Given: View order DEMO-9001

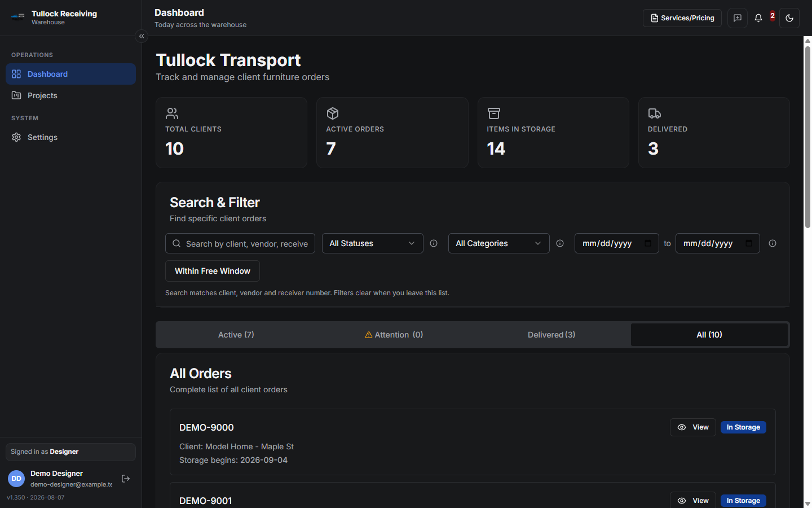Looking at the screenshot, I should tap(693, 501).
